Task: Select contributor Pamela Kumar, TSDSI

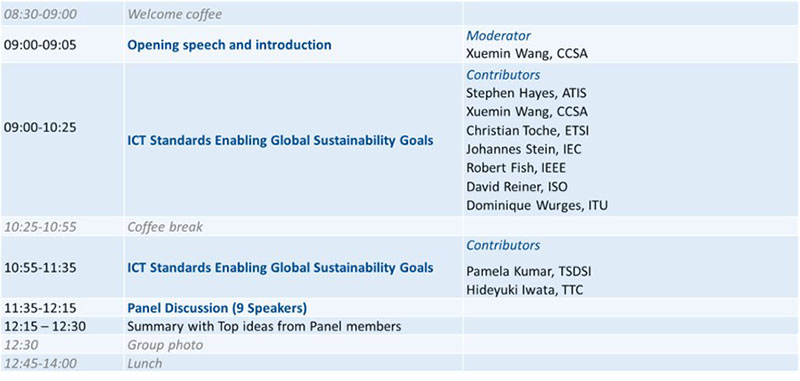Action: coord(529,271)
